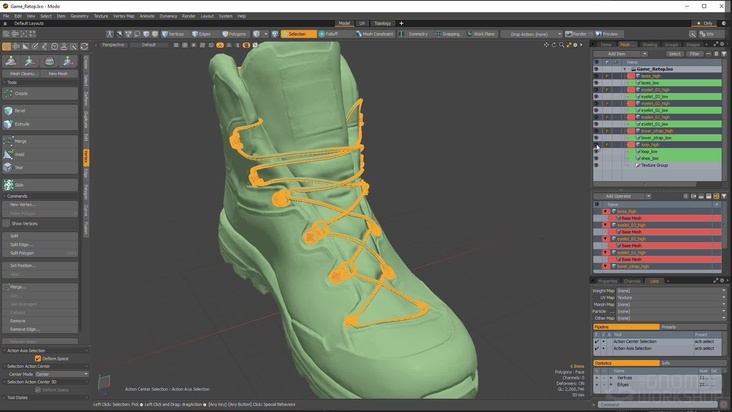The width and height of the screenshot is (732, 412).
Task: Switch to the Shading panel tab
Action: pyautogui.click(x=649, y=45)
